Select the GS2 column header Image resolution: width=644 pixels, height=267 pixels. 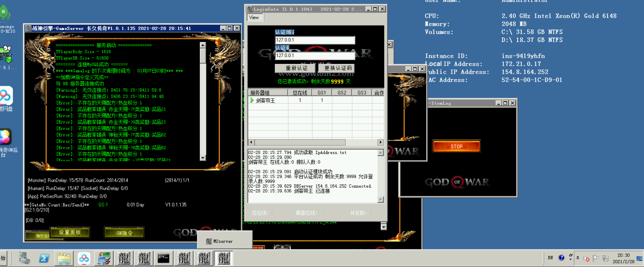coord(342,93)
